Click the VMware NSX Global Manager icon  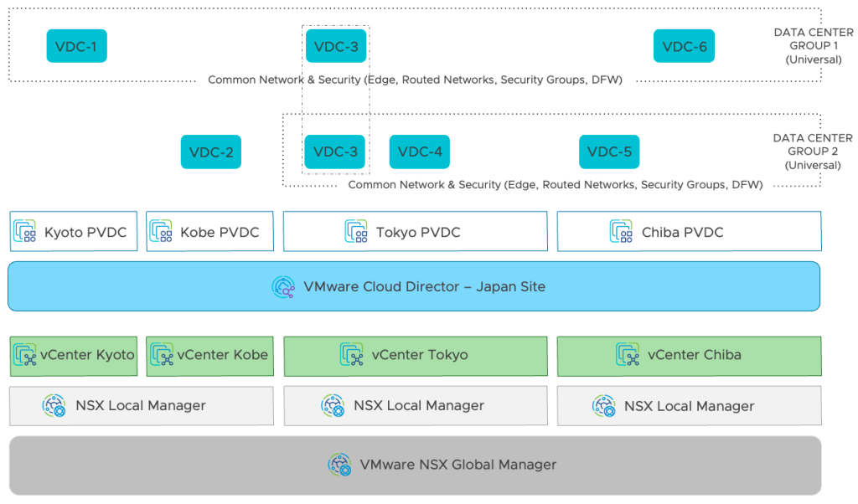click(x=340, y=465)
